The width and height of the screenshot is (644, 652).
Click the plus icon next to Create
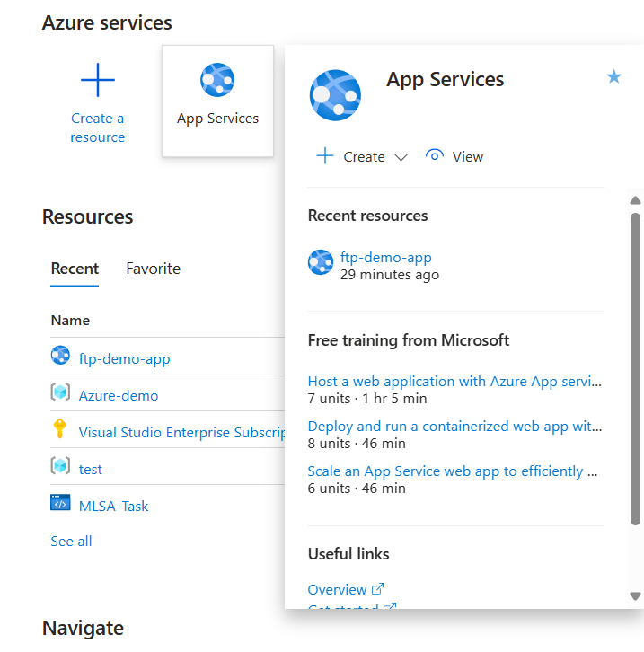325,156
